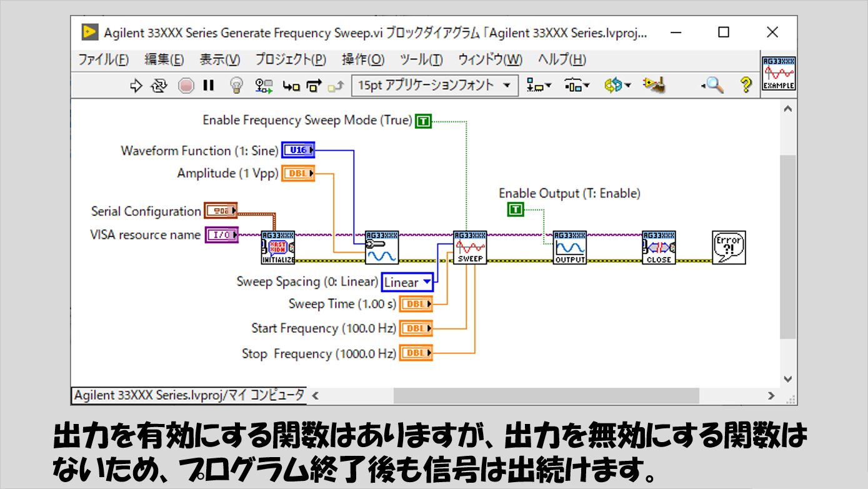Open the 操作(O) menu
This screenshot has width=868, height=489.
point(363,60)
